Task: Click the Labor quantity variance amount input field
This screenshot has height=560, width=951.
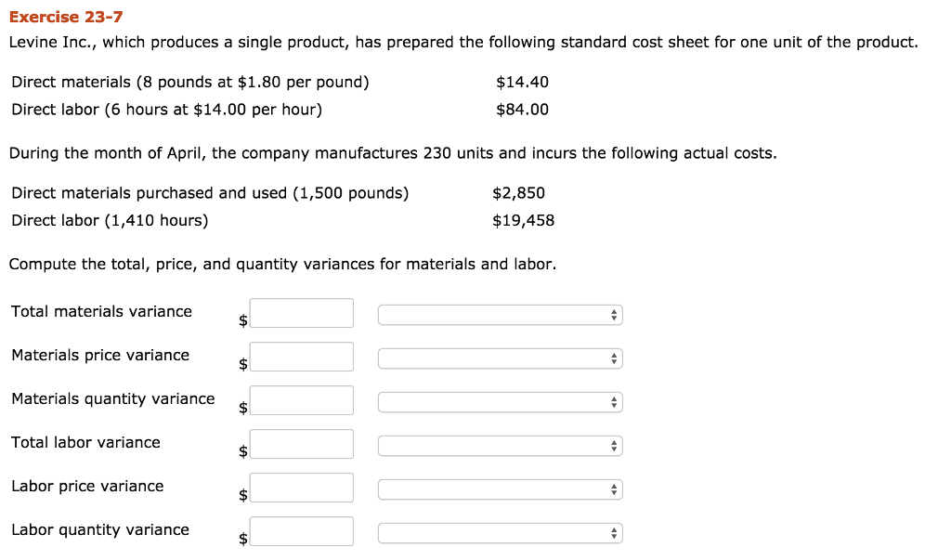Action: pyautogui.click(x=301, y=531)
